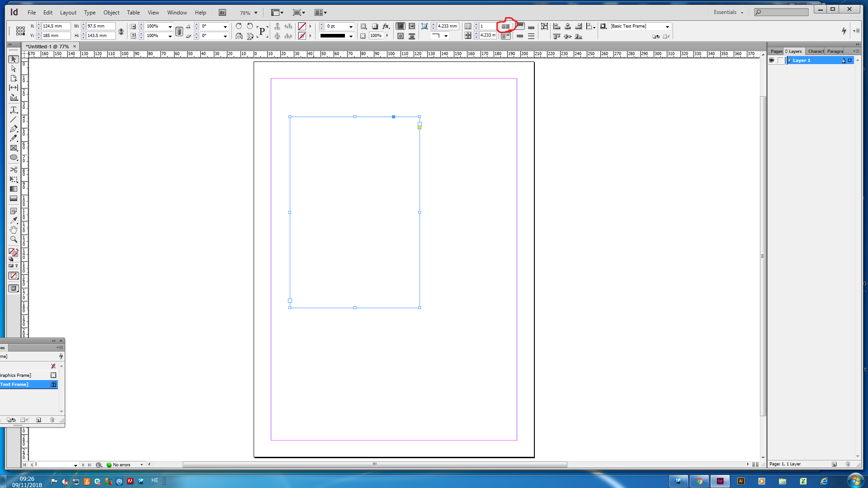Pick the Scissors tool
The image size is (868, 488).
(x=14, y=169)
